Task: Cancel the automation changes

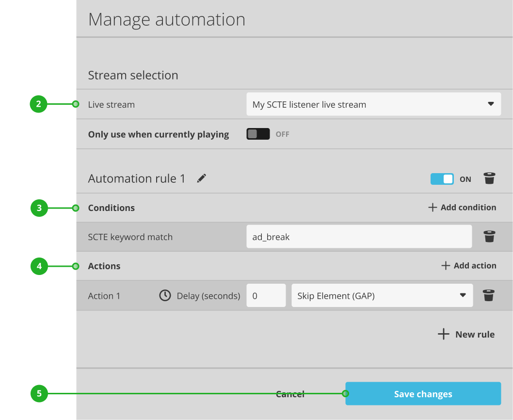Action: pyautogui.click(x=290, y=393)
